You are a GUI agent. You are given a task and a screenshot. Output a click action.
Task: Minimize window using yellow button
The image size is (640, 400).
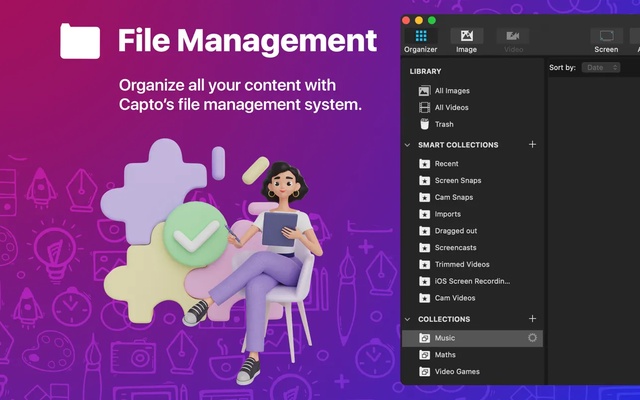[x=419, y=20]
